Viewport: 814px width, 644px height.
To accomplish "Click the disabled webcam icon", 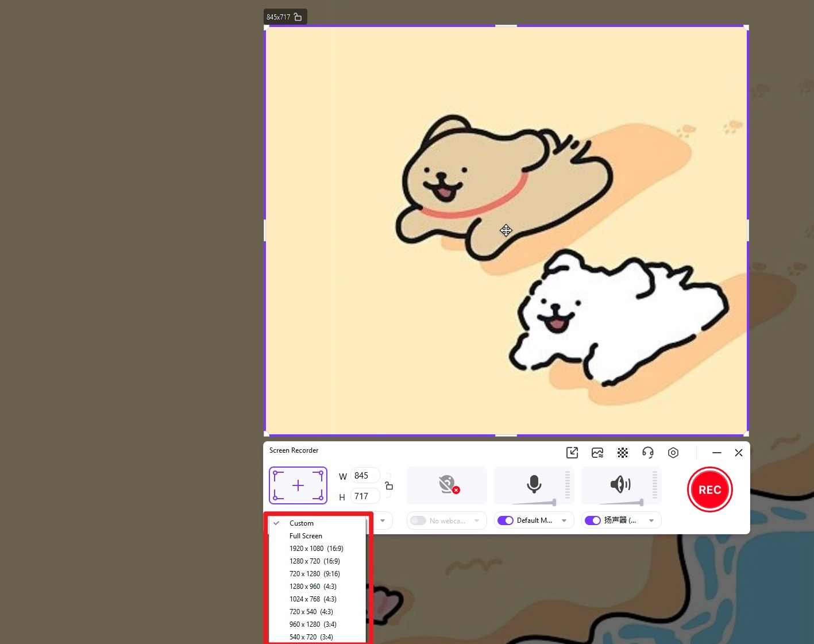I will click(x=447, y=485).
